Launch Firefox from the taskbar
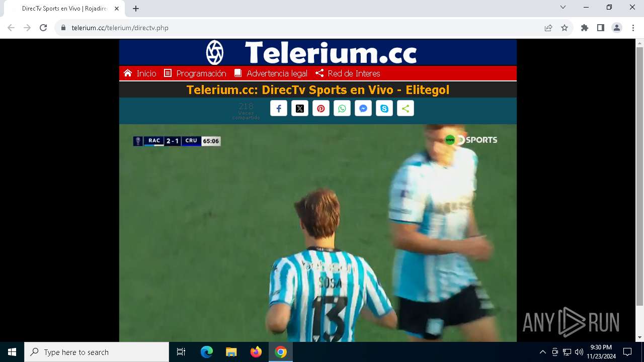This screenshot has width=644, height=362. [256, 352]
